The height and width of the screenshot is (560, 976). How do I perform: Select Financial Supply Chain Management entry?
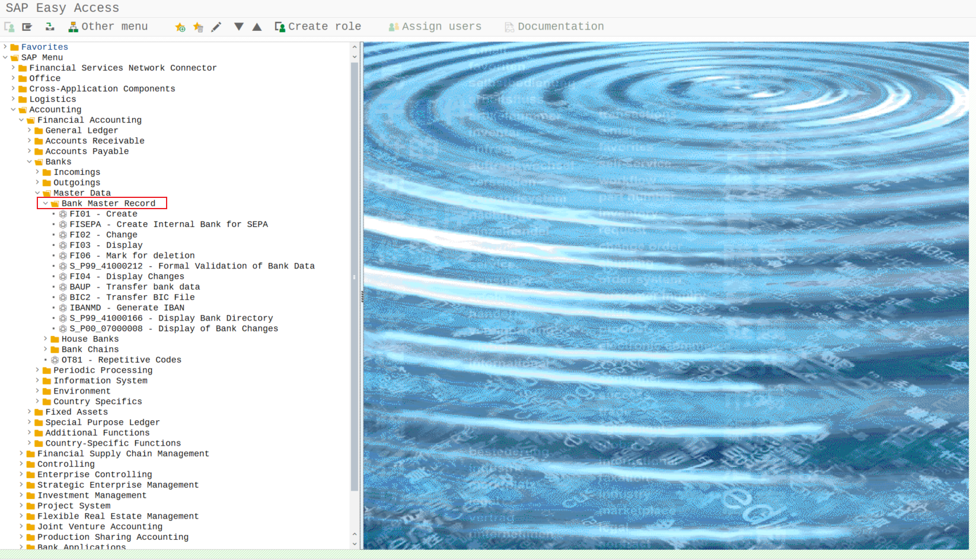[123, 454]
